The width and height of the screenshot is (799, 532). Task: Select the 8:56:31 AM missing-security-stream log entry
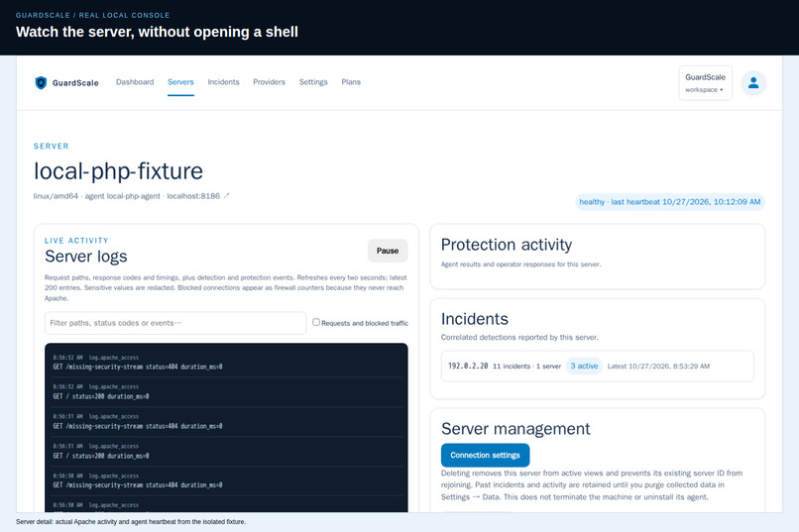[x=226, y=421]
